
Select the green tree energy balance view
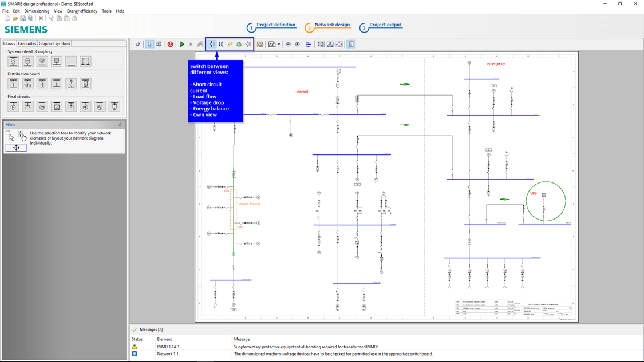(x=239, y=44)
